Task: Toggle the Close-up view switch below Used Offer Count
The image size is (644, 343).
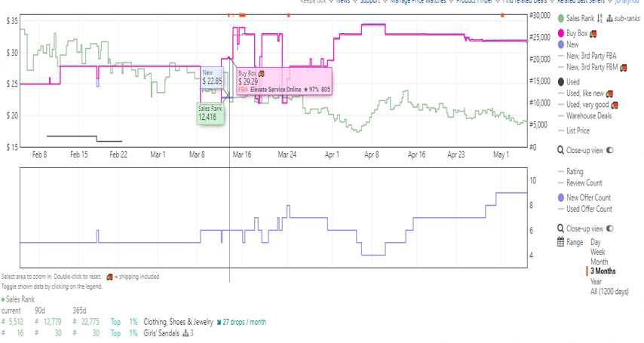Action: click(x=610, y=228)
